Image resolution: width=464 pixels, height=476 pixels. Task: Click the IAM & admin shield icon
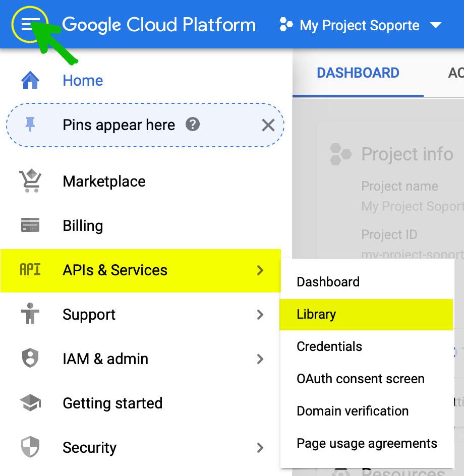click(30, 358)
